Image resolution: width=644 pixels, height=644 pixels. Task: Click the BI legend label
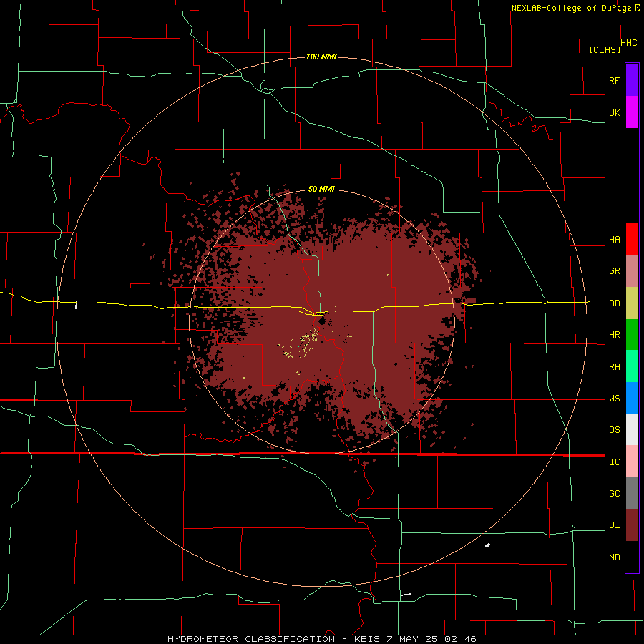614,525
